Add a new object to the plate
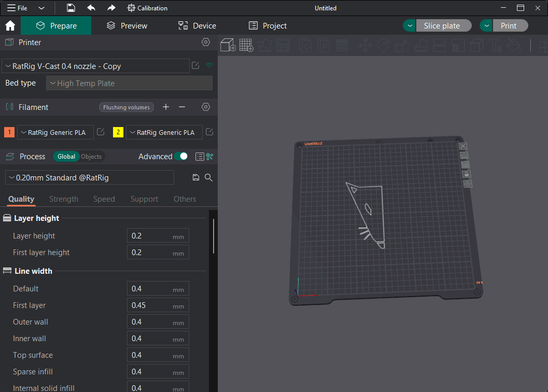The image size is (548, 392). pyautogui.click(x=228, y=46)
